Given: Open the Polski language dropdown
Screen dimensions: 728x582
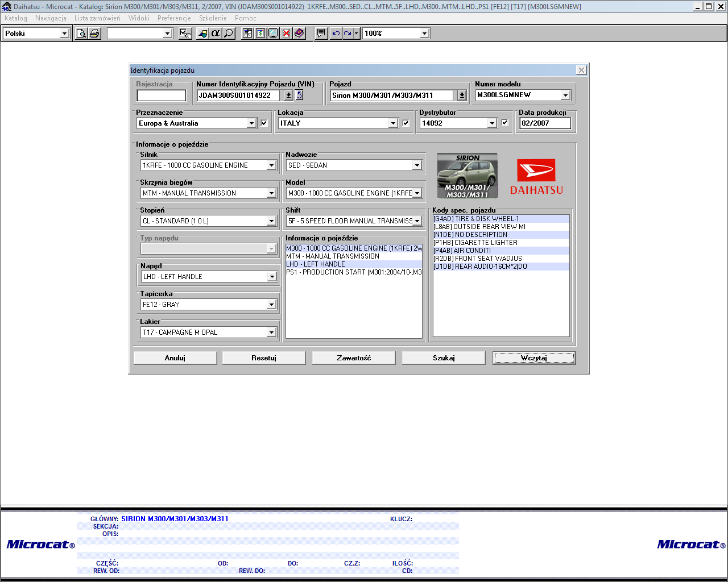Looking at the screenshot, I should pos(64,34).
